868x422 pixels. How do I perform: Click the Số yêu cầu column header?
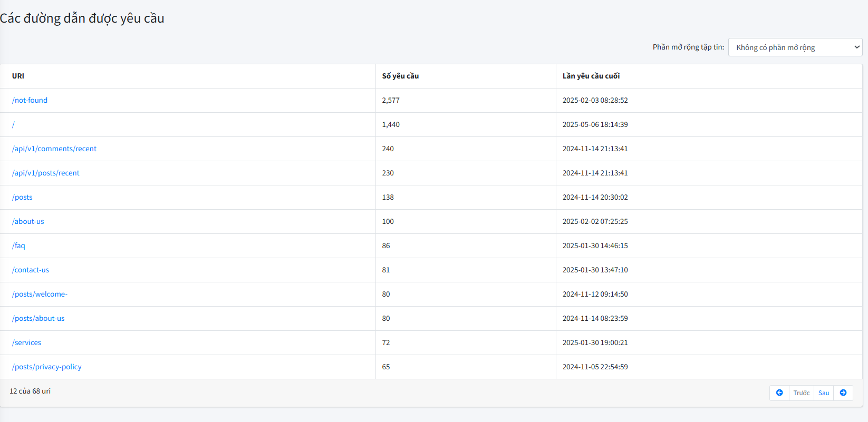[400, 76]
